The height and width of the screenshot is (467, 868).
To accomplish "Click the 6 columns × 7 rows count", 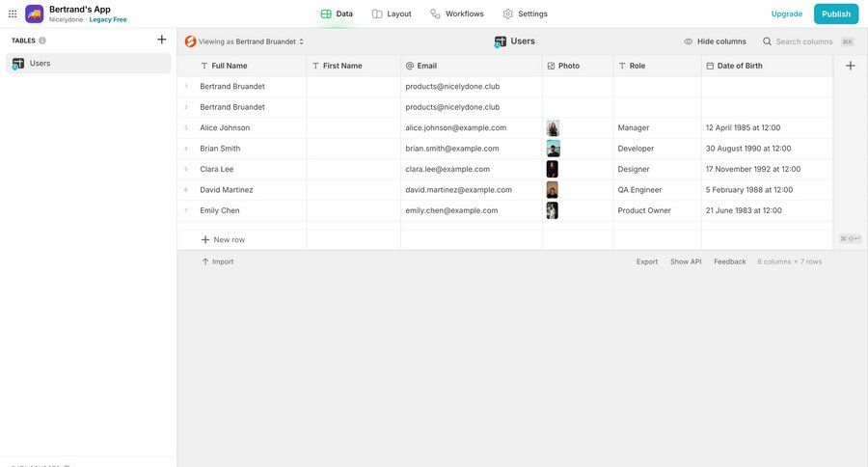I will [789, 261].
